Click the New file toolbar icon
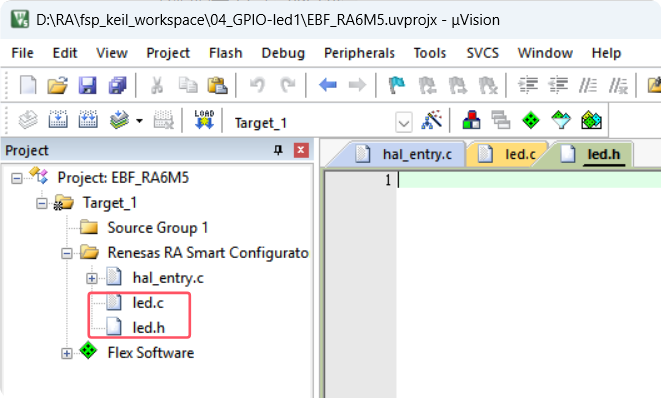 tap(28, 85)
